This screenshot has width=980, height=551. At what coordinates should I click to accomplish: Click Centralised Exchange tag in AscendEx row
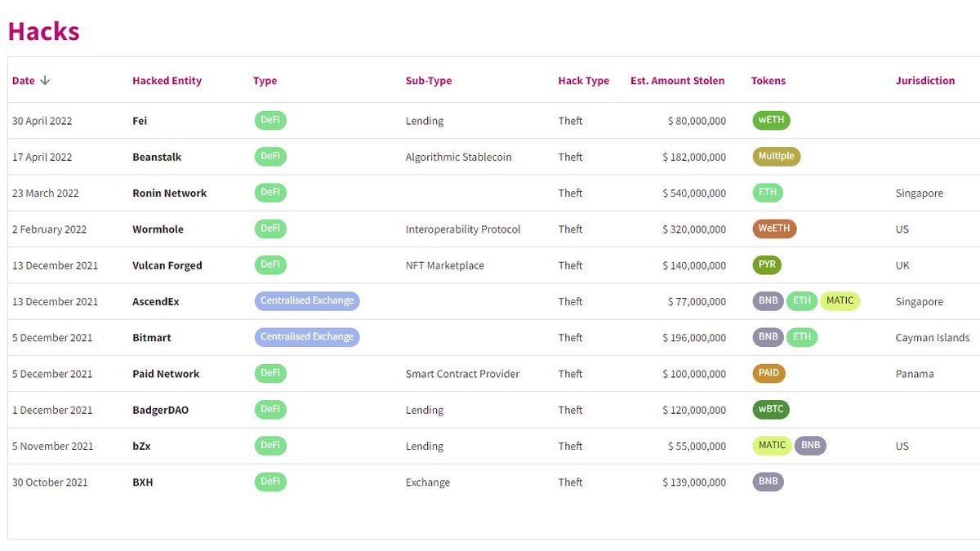point(307,300)
